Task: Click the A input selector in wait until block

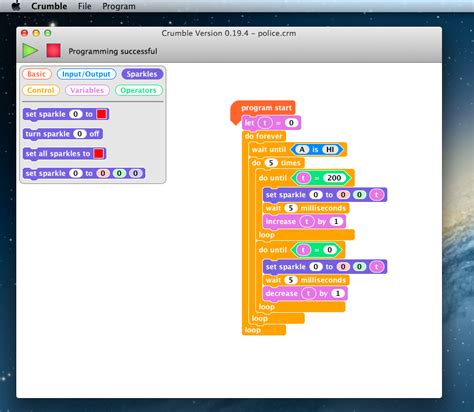Action: point(302,149)
